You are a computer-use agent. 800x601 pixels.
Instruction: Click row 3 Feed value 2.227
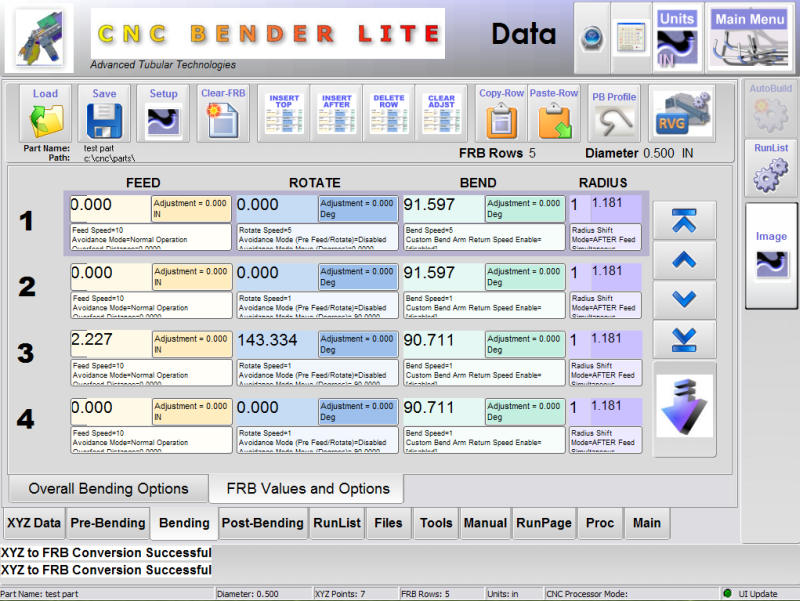pyautogui.click(x=110, y=341)
